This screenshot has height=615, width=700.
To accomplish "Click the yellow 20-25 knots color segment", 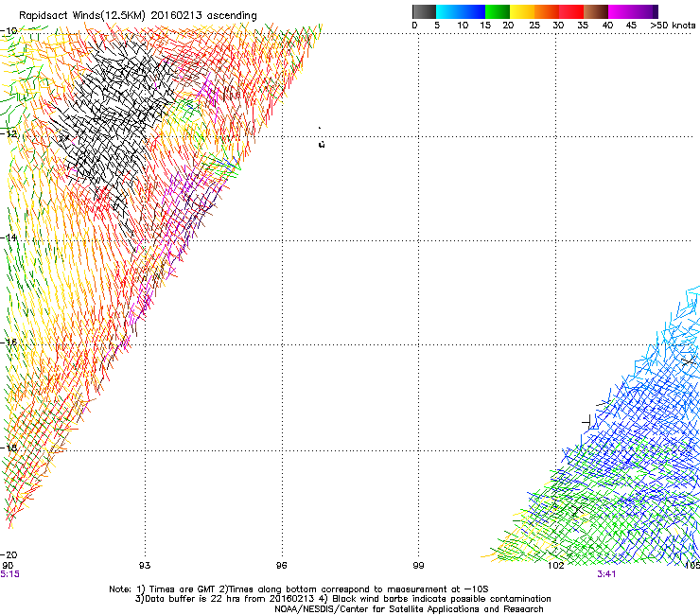I will tap(522, 11).
